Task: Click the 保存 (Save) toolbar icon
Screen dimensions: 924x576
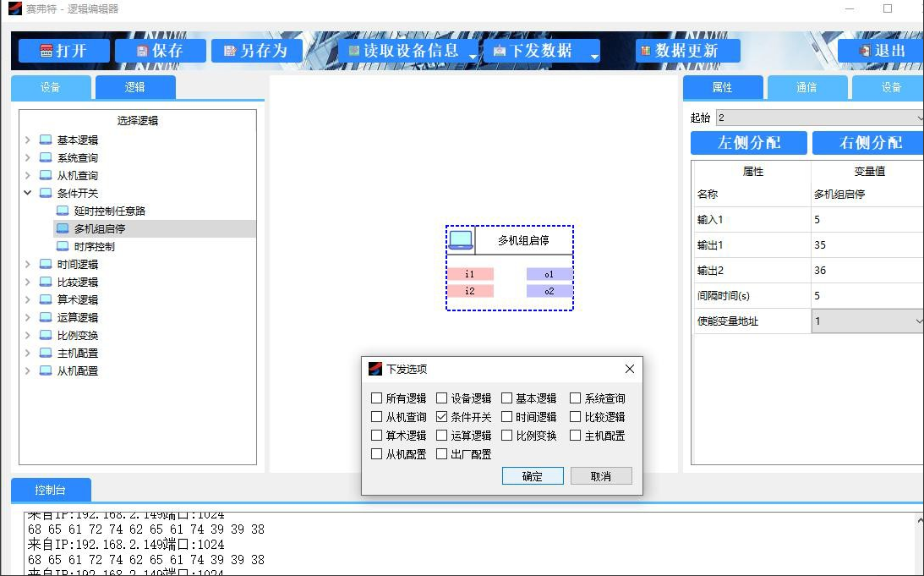Action: pyautogui.click(x=142, y=51)
